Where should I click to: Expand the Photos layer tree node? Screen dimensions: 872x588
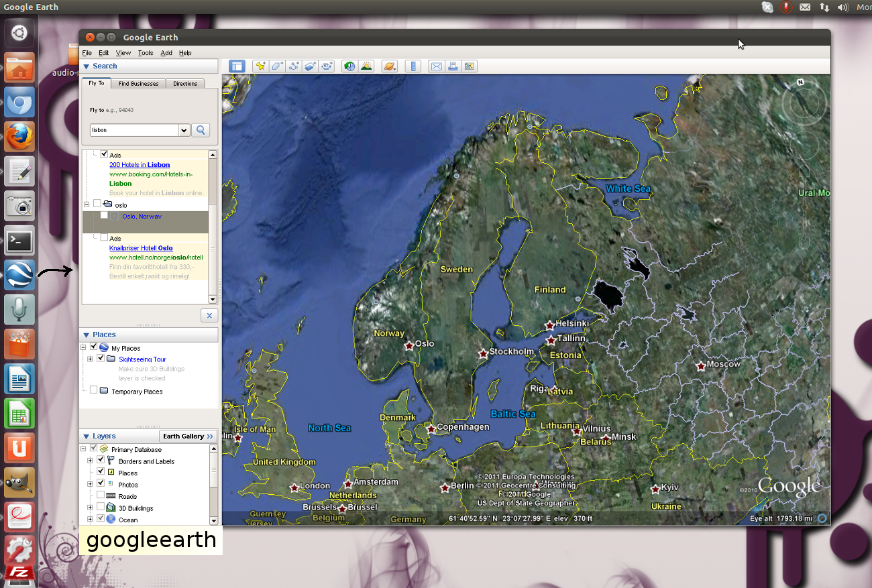click(x=90, y=484)
